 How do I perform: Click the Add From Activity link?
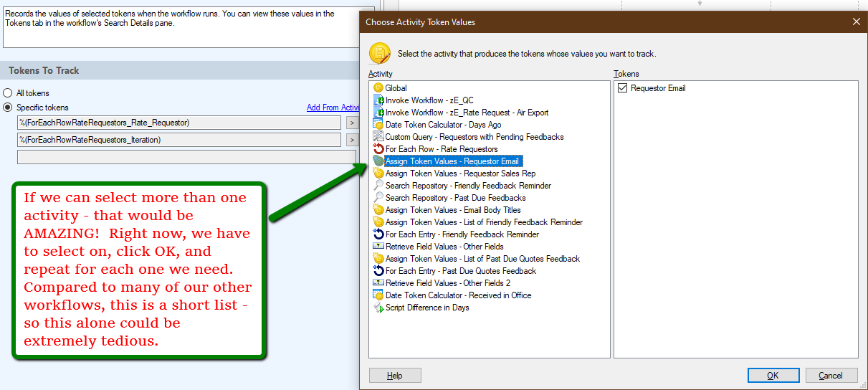pos(333,108)
